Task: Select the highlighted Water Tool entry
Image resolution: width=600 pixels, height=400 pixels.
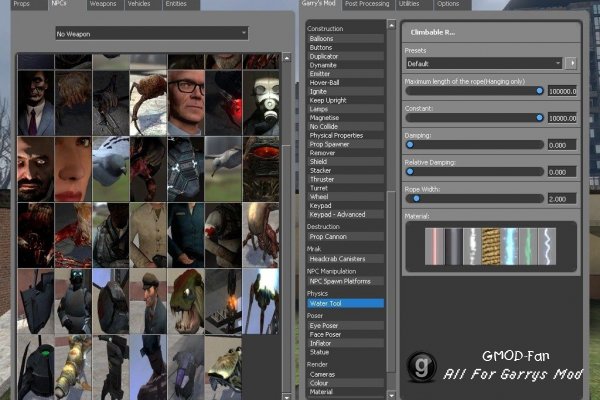Action: coord(346,304)
